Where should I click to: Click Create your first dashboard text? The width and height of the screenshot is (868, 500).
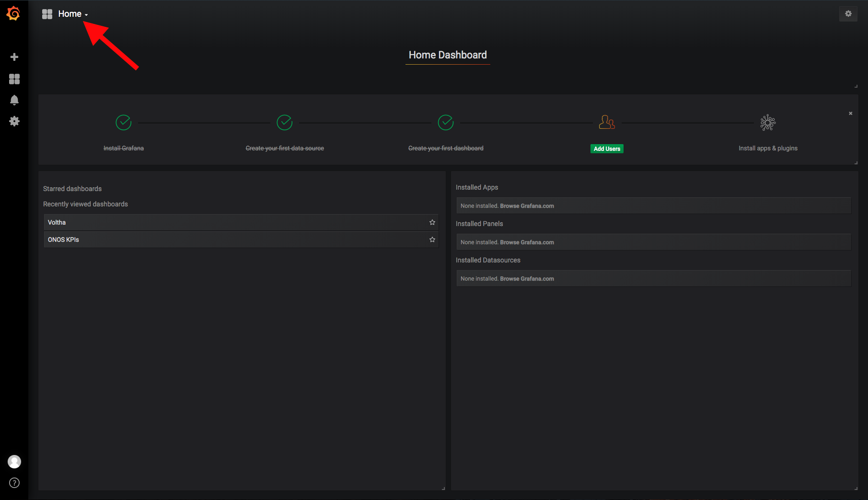click(446, 148)
